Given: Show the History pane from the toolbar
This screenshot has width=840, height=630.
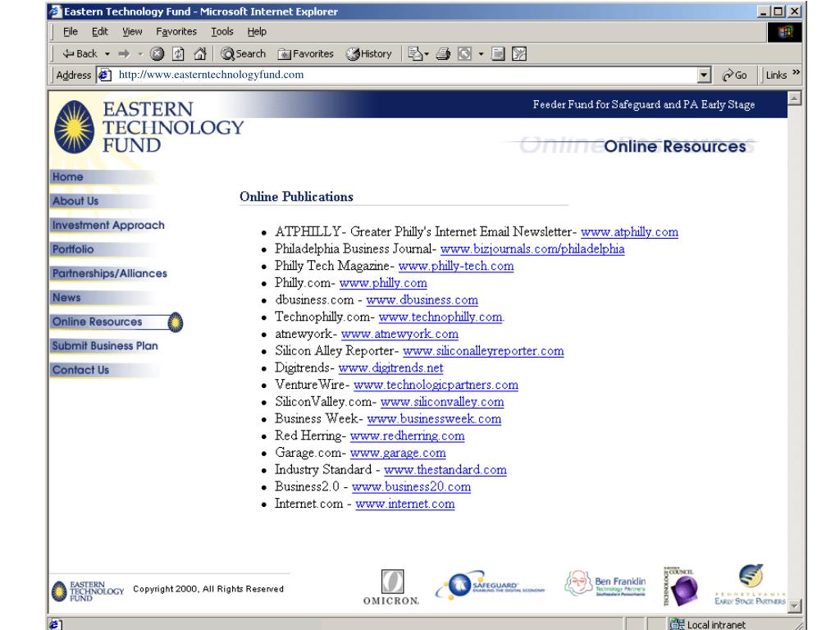Looking at the screenshot, I should (x=369, y=53).
